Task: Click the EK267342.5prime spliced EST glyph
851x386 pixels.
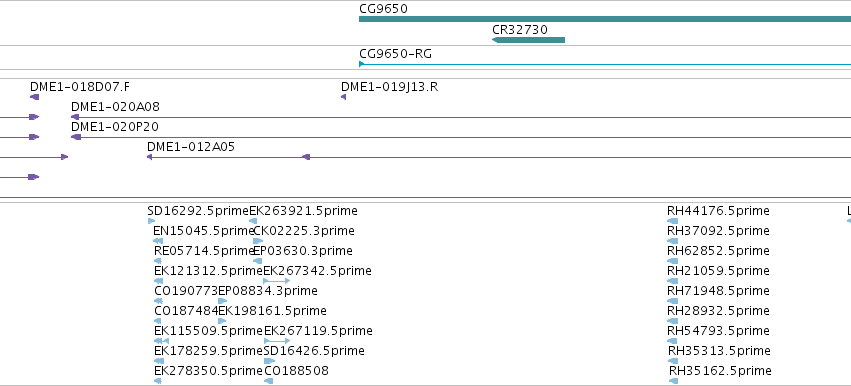Action: (x=277, y=281)
